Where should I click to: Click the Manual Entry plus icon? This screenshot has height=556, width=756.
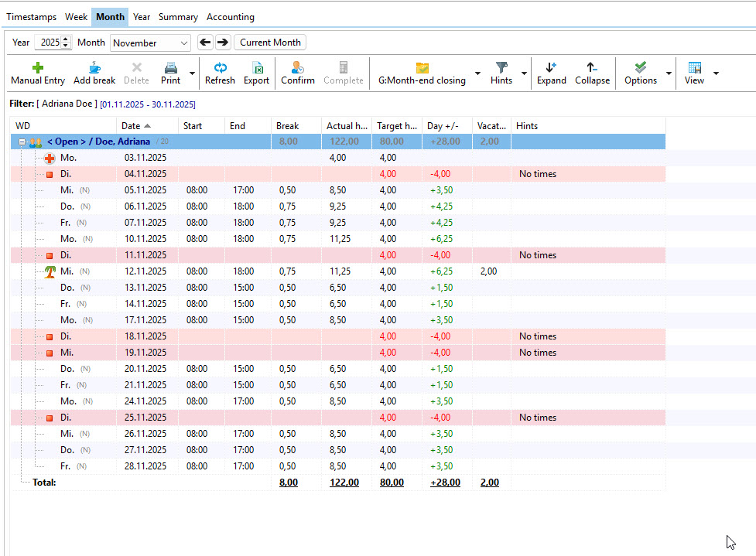(38, 68)
